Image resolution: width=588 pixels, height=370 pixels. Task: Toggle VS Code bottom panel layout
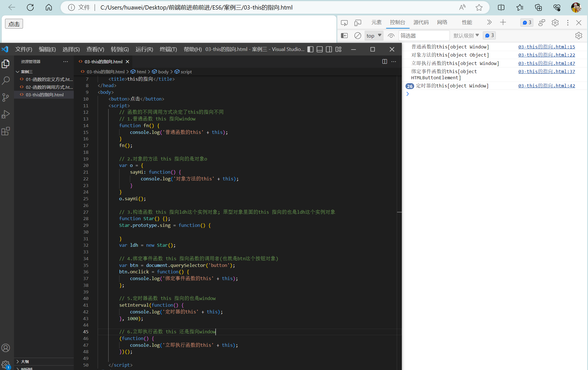click(x=320, y=49)
